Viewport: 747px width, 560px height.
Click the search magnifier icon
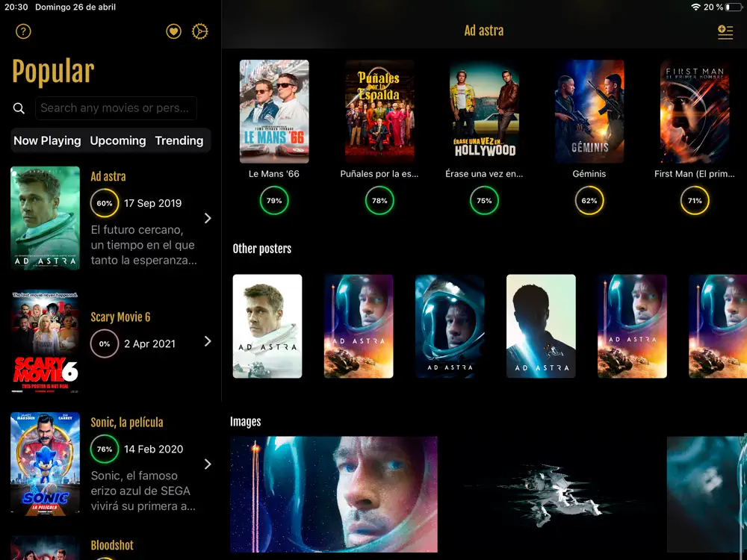coord(19,108)
